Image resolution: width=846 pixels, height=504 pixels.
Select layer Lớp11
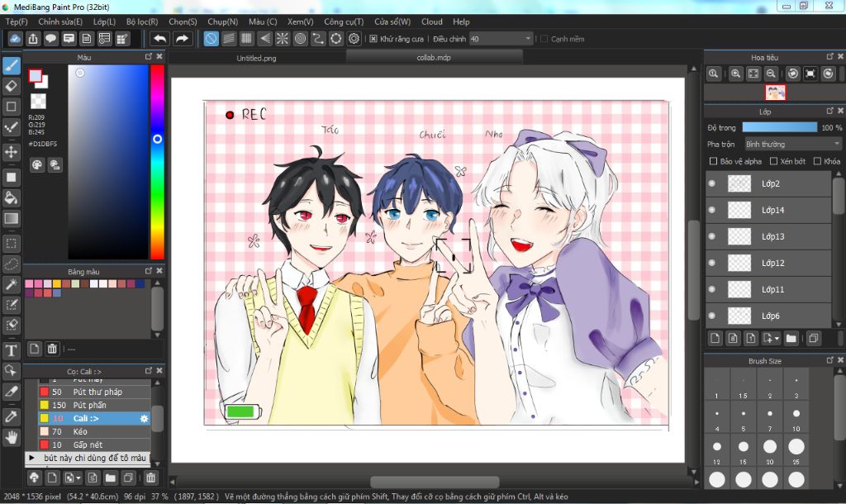pyautogui.click(x=768, y=289)
